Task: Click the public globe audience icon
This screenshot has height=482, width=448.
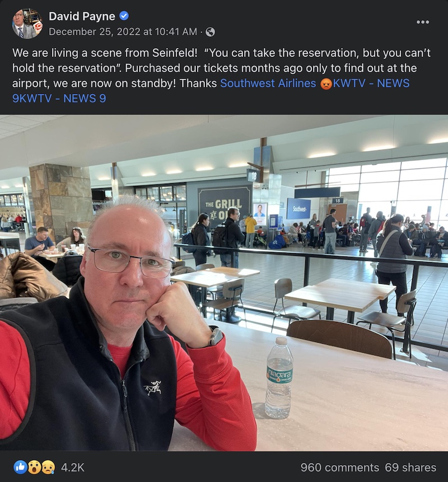Action: pyautogui.click(x=211, y=32)
